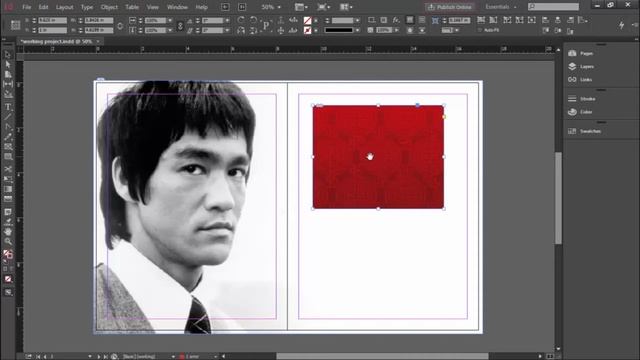
Task: Select the Page tool
Action: 8,74
